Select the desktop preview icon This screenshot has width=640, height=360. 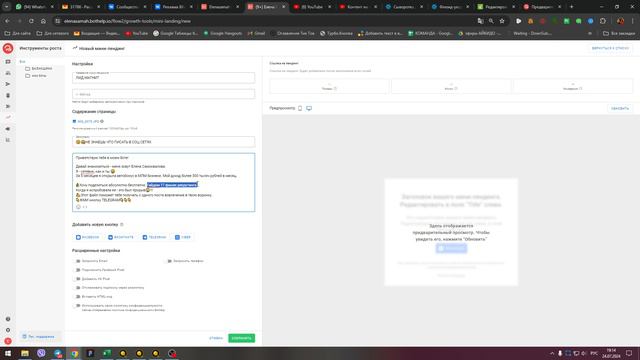coord(309,108)
